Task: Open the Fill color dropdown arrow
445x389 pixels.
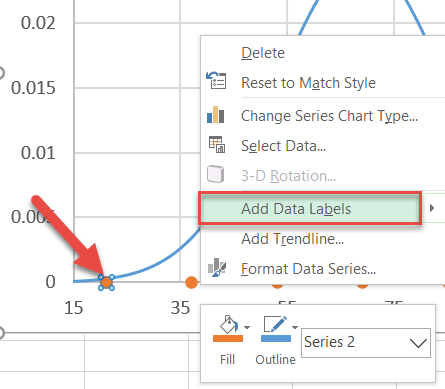Action: point(247,327)
